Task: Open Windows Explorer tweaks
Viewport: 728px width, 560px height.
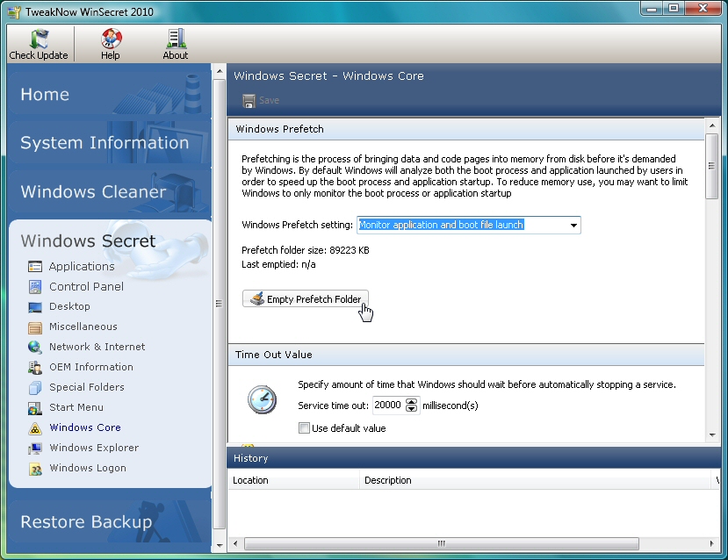Action: click(x=94, y=448)
